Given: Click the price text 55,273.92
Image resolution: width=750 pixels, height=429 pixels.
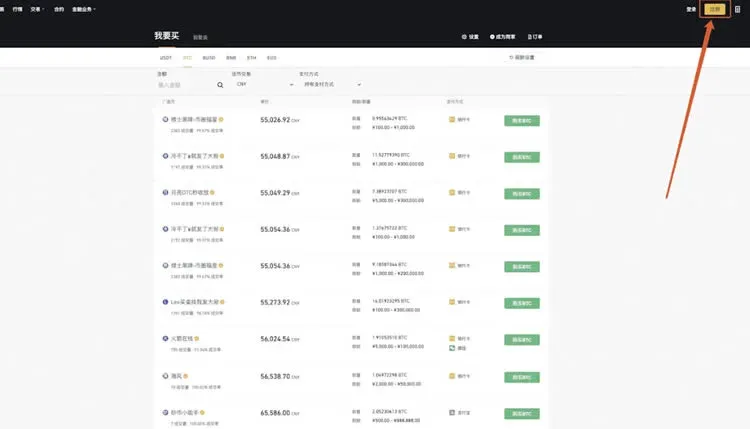Looking at the screenshot, I should pos(275,302).
